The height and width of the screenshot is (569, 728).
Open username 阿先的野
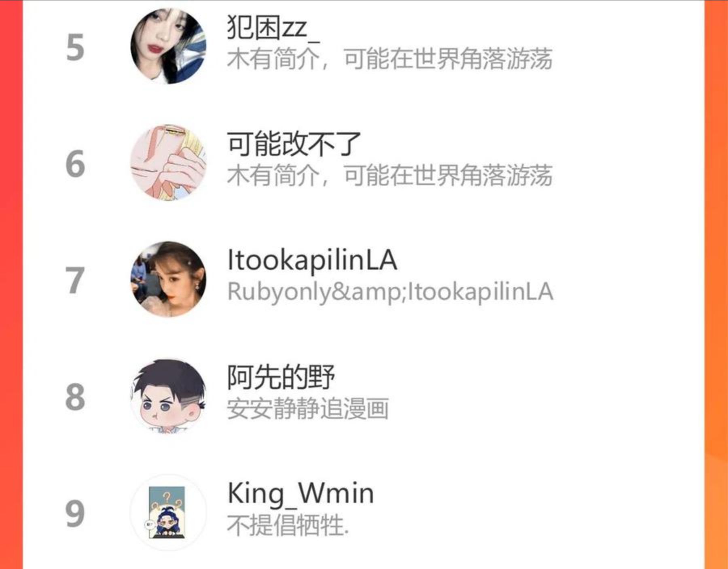coord(281,377)
